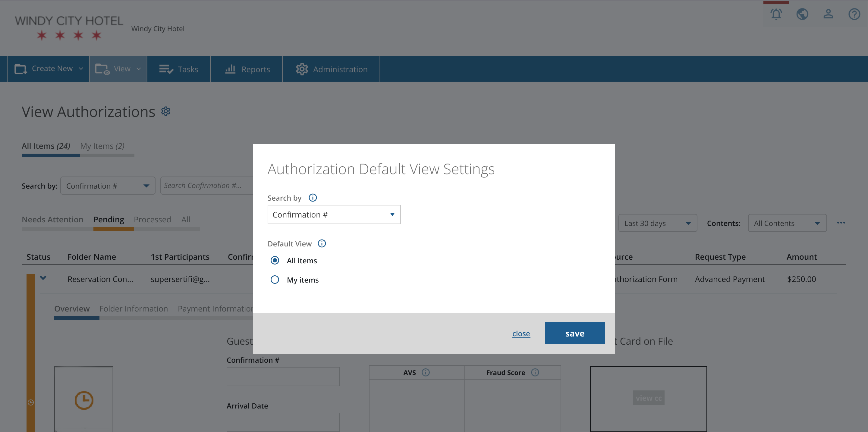Switch to the All Items (24) tab
Image resolution: width=868 pixels, height=432 pixels.
(x=46, y=146)
